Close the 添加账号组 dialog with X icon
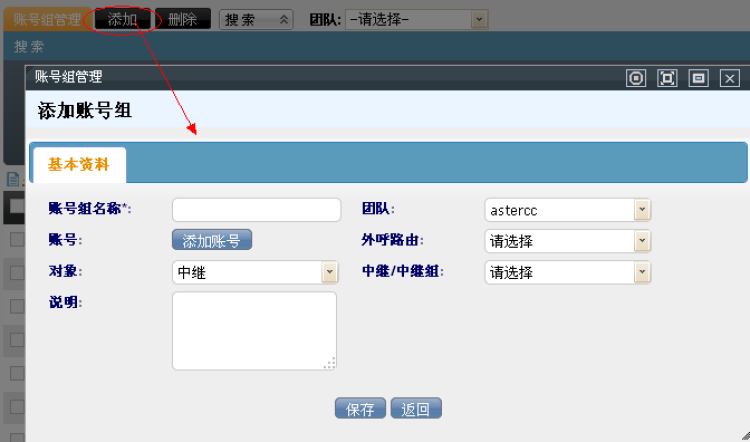This screenshot has height=442, width=750. click(730, 78)
